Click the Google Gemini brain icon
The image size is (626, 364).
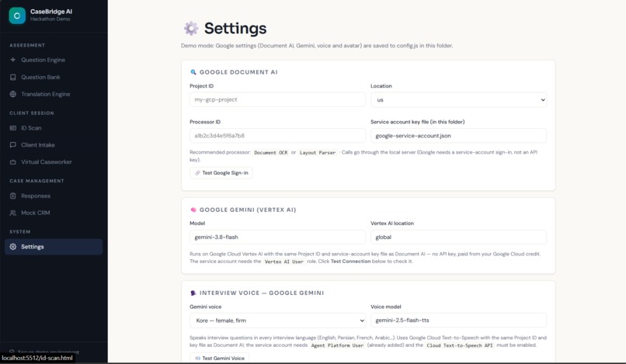tap(193, 210)
